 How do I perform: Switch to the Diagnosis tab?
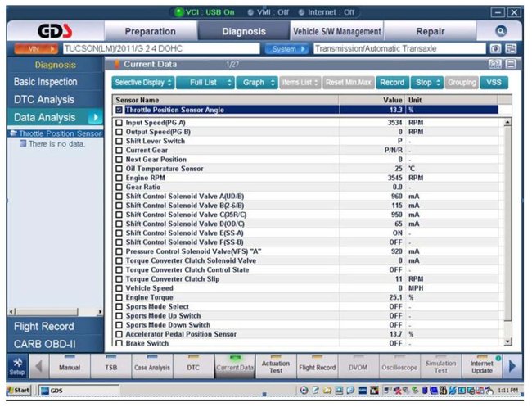click(x=244, y=32)
